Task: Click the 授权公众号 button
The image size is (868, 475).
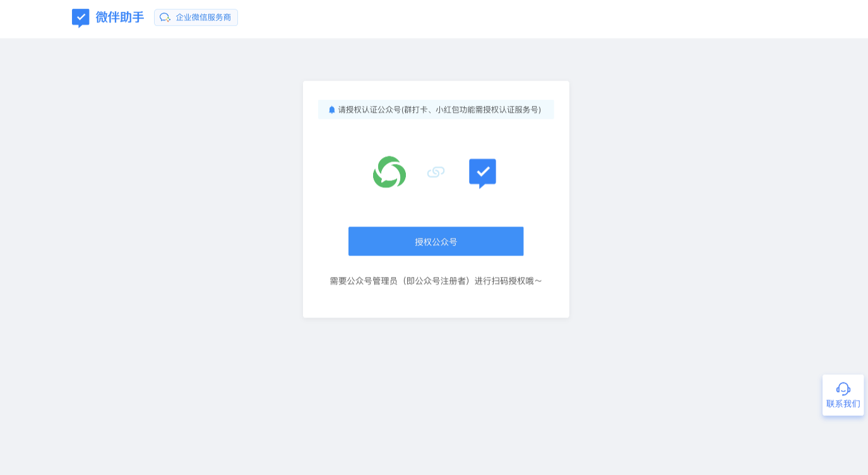Action: pyautogui.click(x=436, y=242)
